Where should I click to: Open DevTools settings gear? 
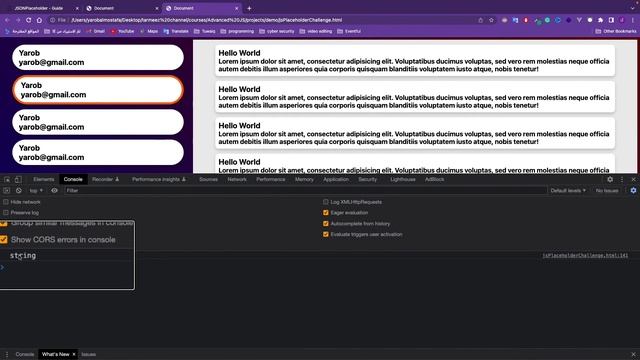point(610,179)
